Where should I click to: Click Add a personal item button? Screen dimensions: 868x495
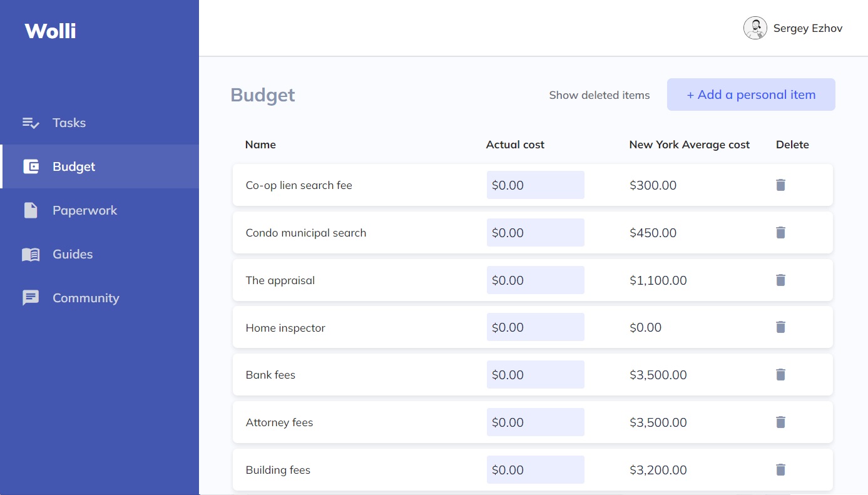tap(751, 94)
